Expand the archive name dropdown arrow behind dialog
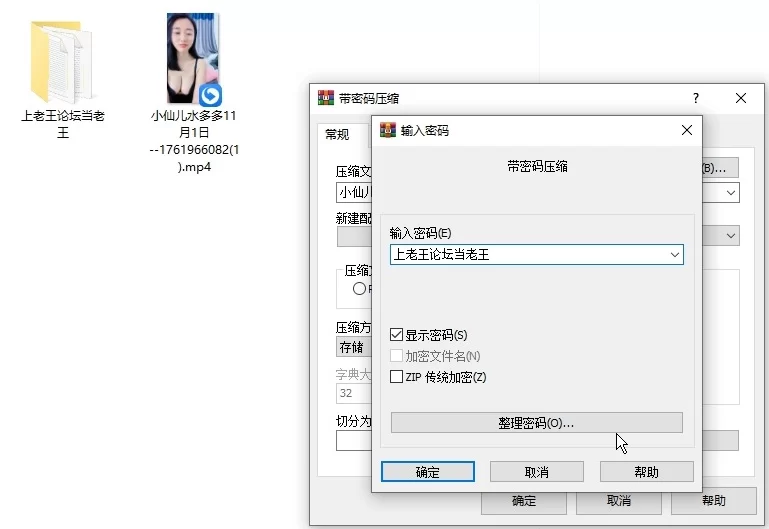Screen dimensions: 769x529 pos(730,192)
